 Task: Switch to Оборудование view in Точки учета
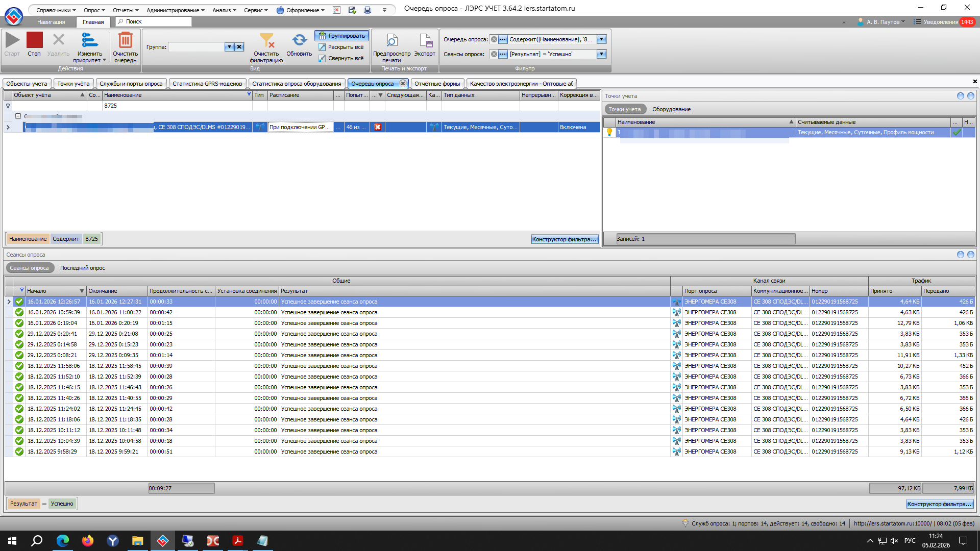click(x=671, y=109)
